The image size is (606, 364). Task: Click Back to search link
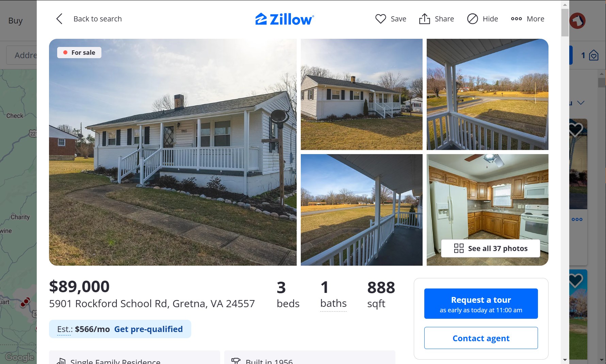click(98, 19)
